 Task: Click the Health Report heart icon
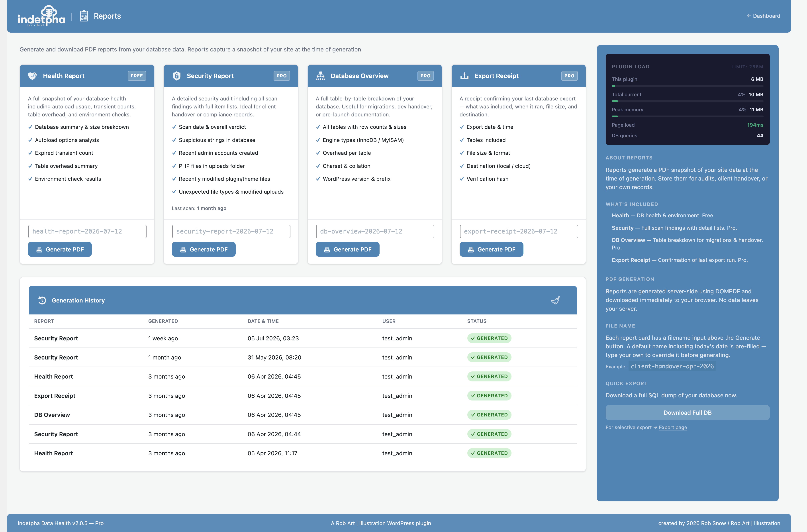[x=33, y=76]
